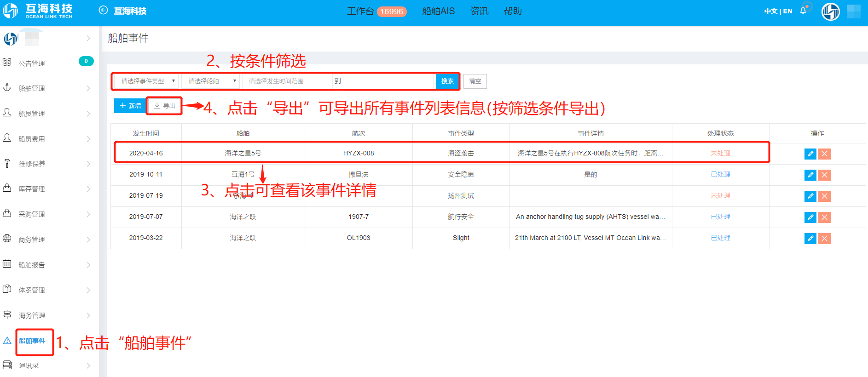
Task: Edit the 2020-04-16 海盗袭击 event
Action: tap(810, 154)
